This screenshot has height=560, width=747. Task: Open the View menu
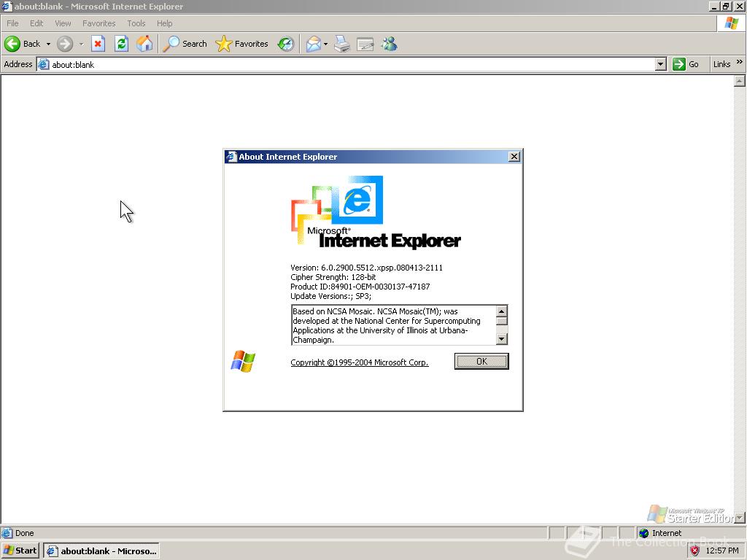[63, 23]
